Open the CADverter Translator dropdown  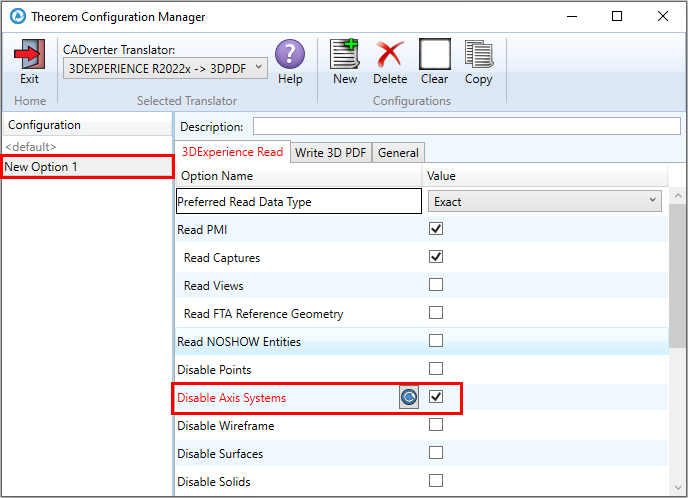pos(165,68)
